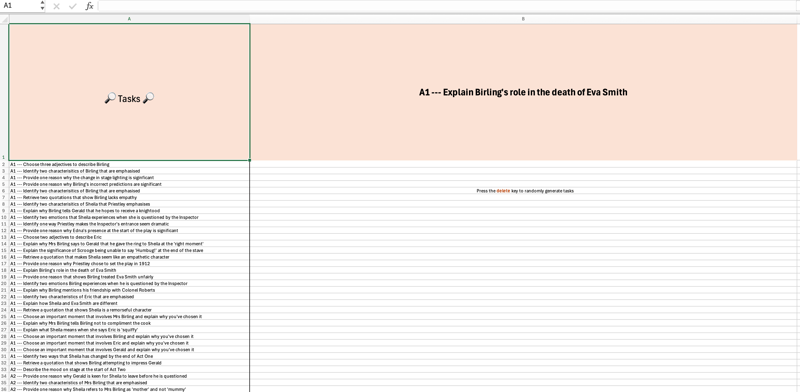Select row 3 cell 'Identify two characteristics of Birling'

(129, 171)
